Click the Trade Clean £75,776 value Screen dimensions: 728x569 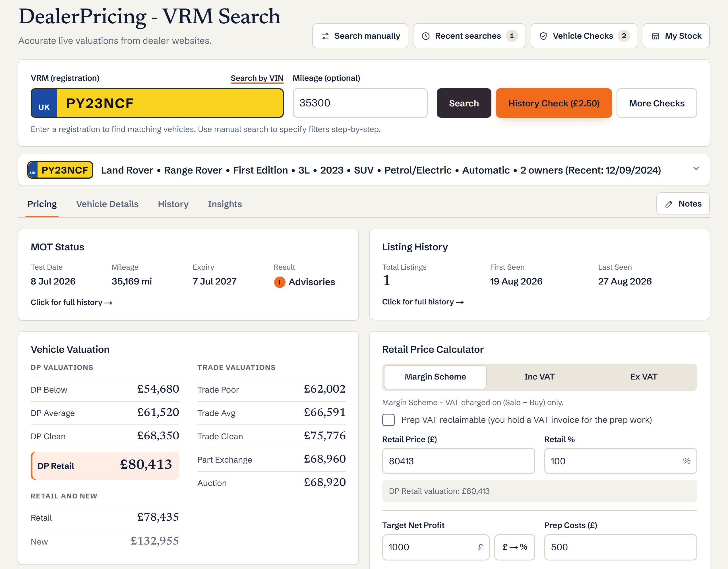[324, 436]
